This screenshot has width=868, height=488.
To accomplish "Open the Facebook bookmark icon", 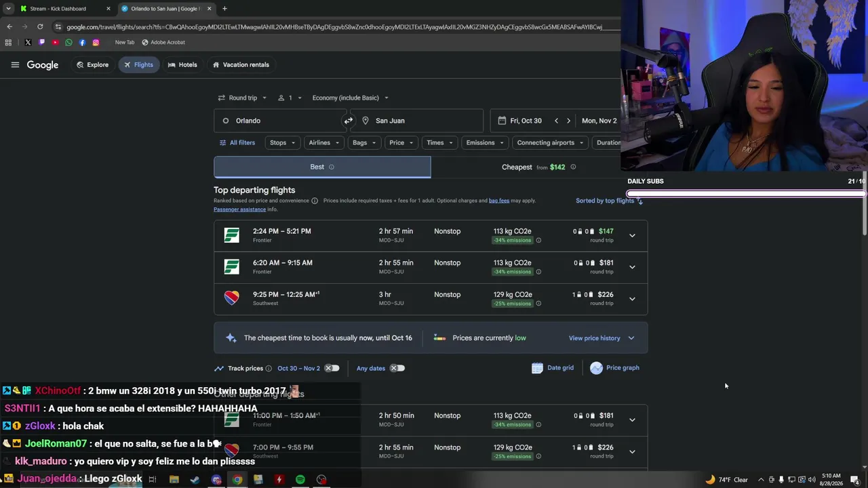I will click(x=82, y=43).
